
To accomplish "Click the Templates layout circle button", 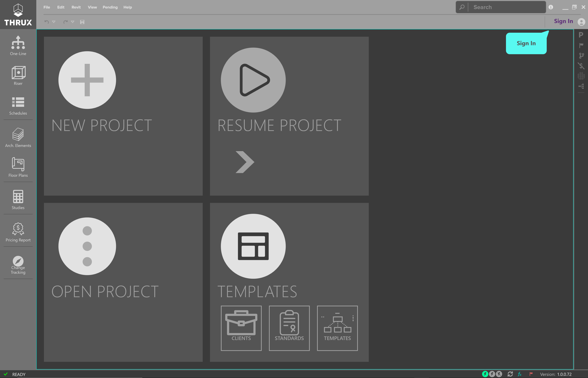I will click(253, 246).
